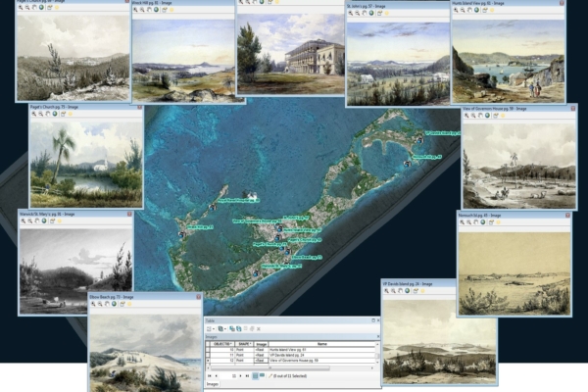The width and height of the screenshot is (588, 392).
Task: Jump to first record in table navigation
Action: pyautogui.click(x=210, y=375)
